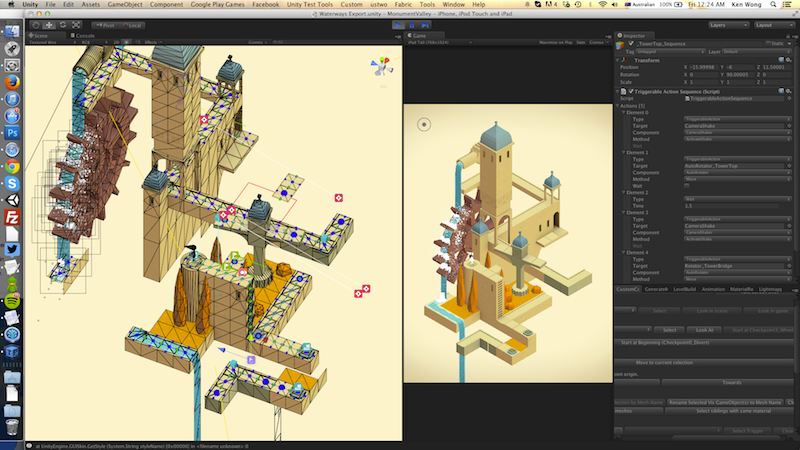Open Skype from the Dock
Viewport: 800px width, 450px height.
[12, 183]
